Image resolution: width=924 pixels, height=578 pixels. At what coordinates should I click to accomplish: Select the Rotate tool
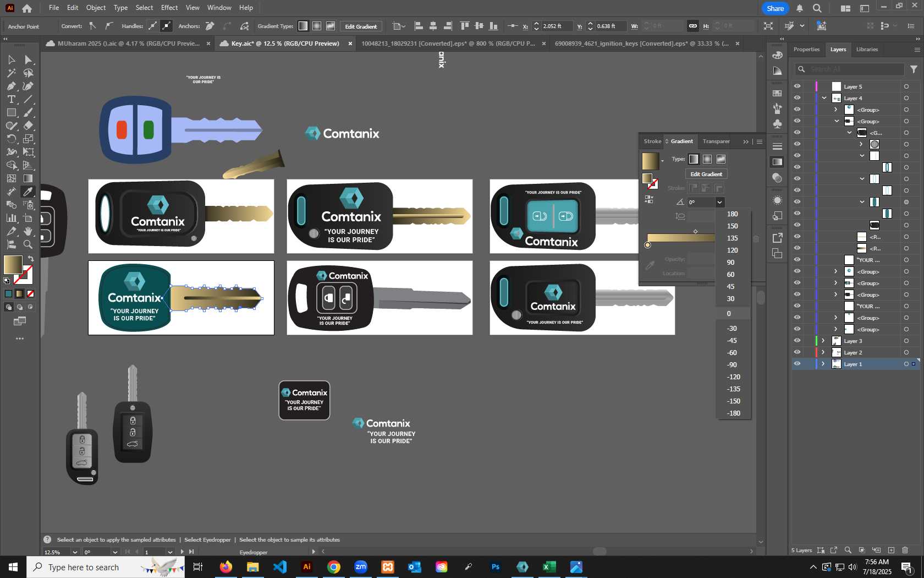click(x=11, y=139)
